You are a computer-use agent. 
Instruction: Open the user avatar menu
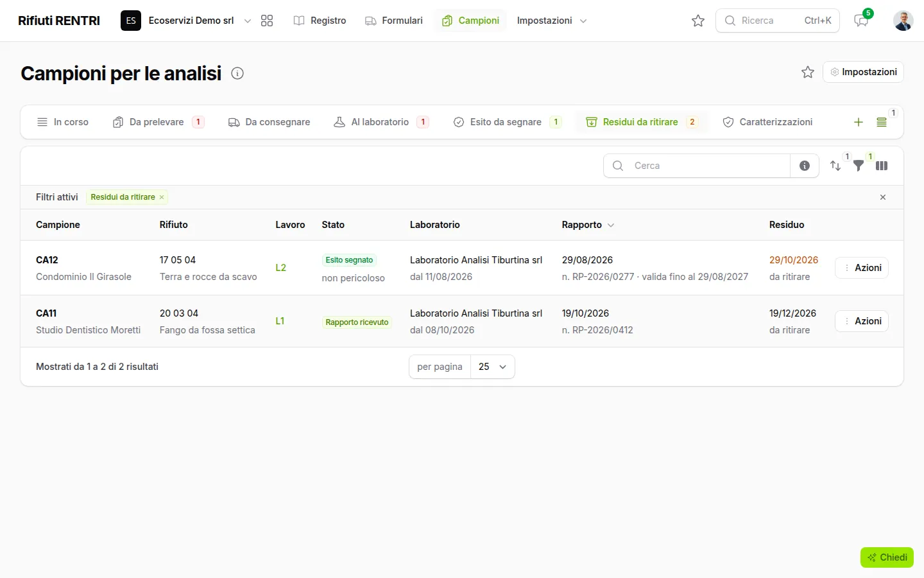click(x=903, y=21)
